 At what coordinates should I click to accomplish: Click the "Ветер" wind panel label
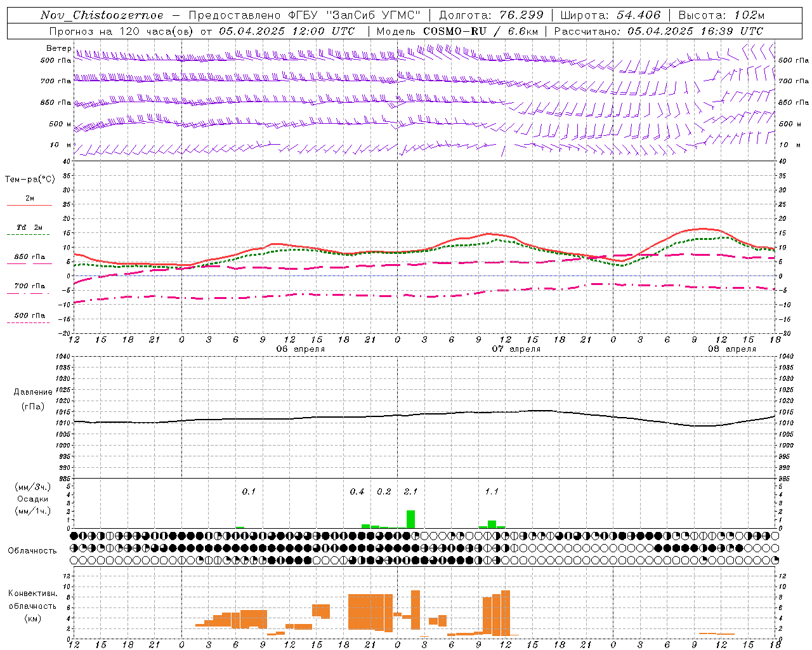tap(59, 48)
